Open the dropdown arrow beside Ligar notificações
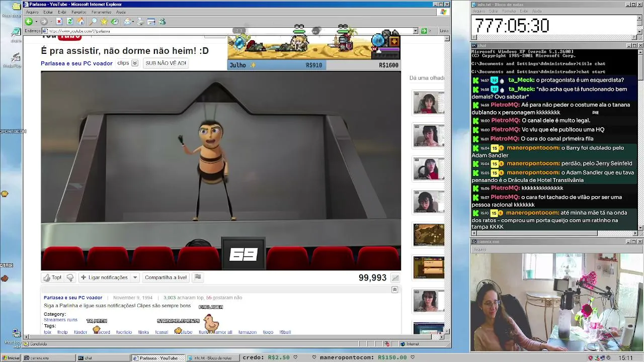The height and width of the screenshot is (362, 644). pos(135,278)
